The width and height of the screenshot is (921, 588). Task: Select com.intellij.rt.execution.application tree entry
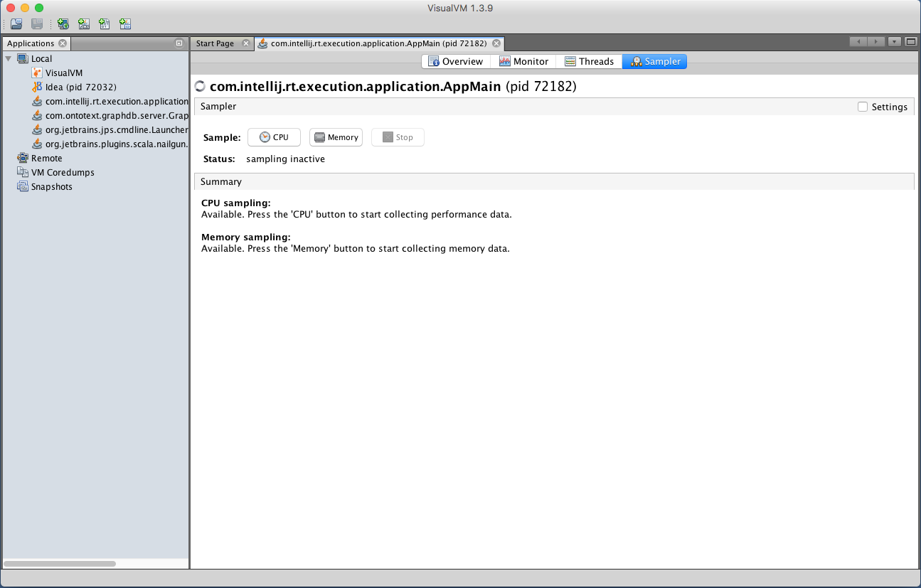click(x=117, y=102)
